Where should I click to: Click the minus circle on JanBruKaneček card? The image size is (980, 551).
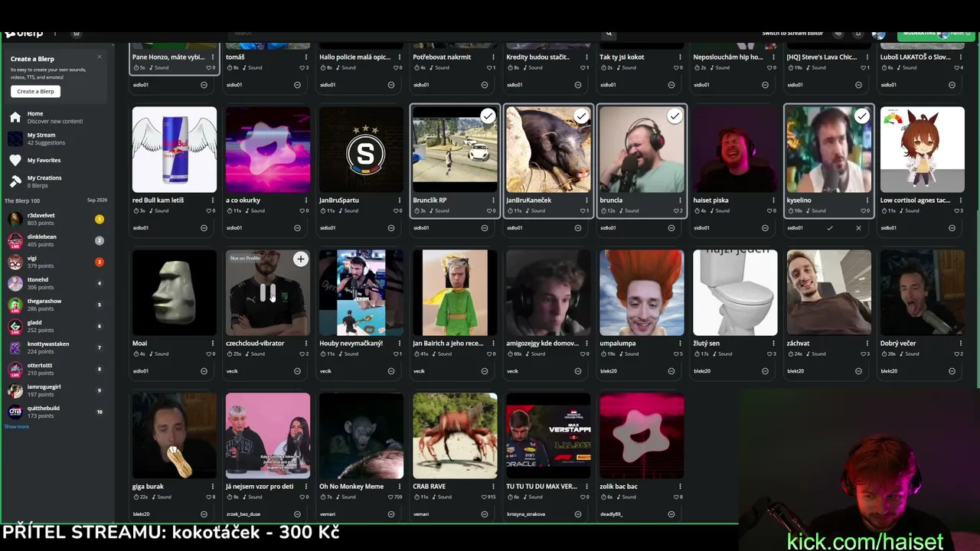pos(577,228)
